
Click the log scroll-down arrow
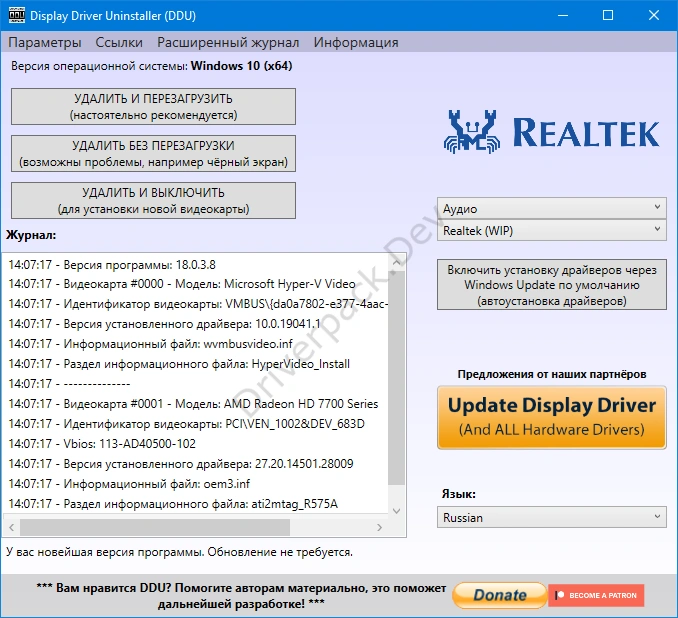(x=397, y=511)
